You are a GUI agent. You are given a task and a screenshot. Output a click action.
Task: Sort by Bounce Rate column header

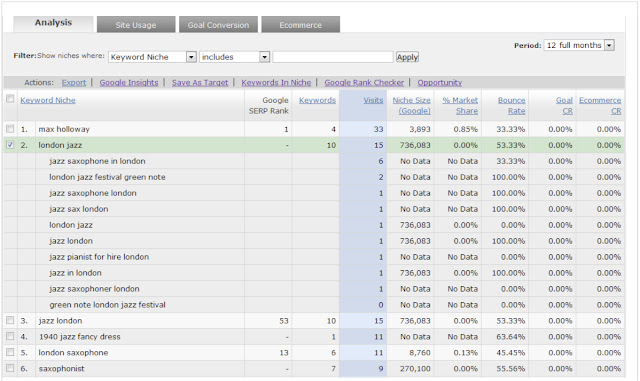coord(511,106)
